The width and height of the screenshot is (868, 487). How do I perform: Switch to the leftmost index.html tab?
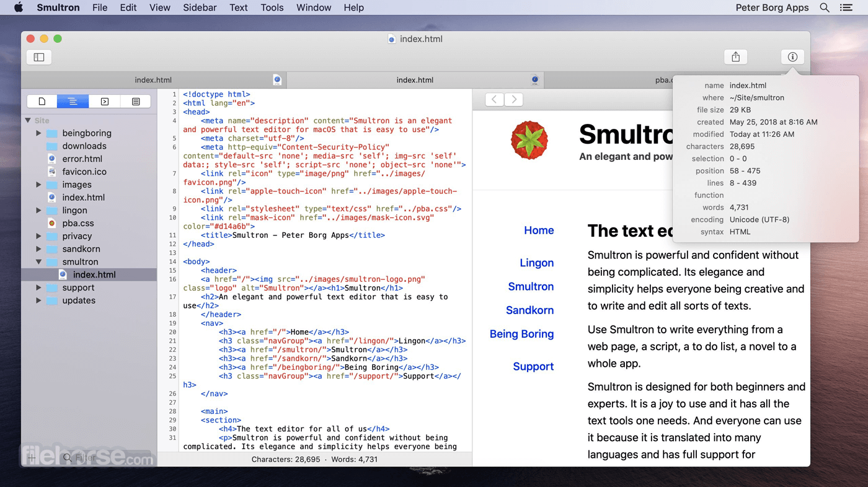(x=154, y=80)
